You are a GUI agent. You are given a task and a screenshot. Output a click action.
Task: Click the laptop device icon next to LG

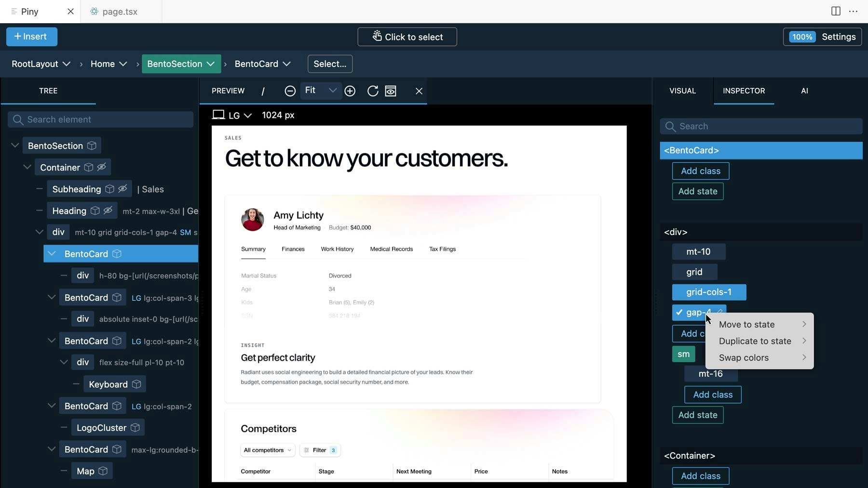218,115
